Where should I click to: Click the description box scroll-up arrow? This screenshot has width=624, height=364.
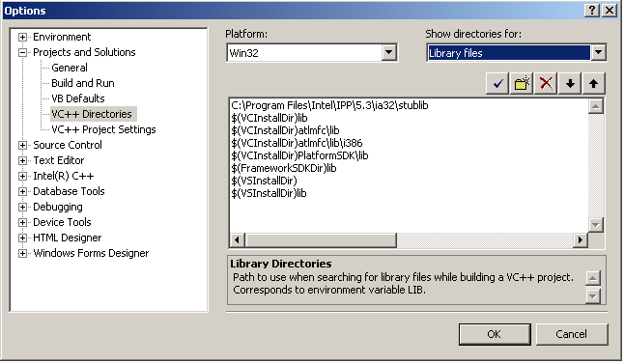point(593,278)
